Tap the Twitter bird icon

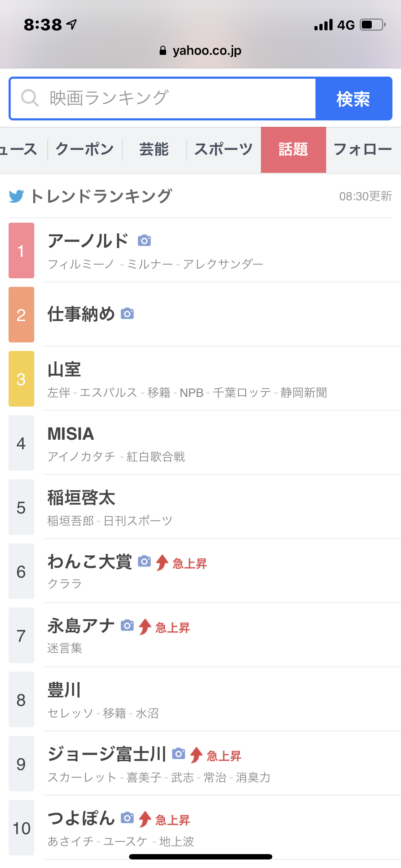(16, 196)
